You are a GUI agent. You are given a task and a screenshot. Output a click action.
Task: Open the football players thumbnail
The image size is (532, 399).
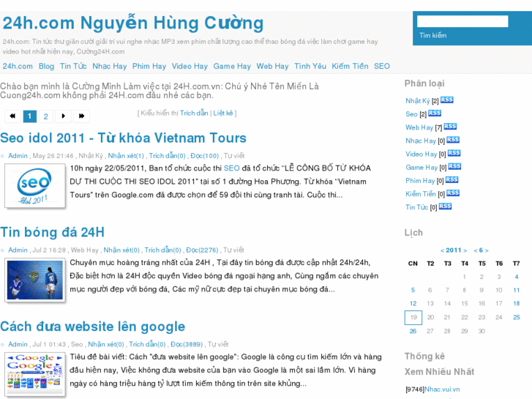tap(34, 280)
